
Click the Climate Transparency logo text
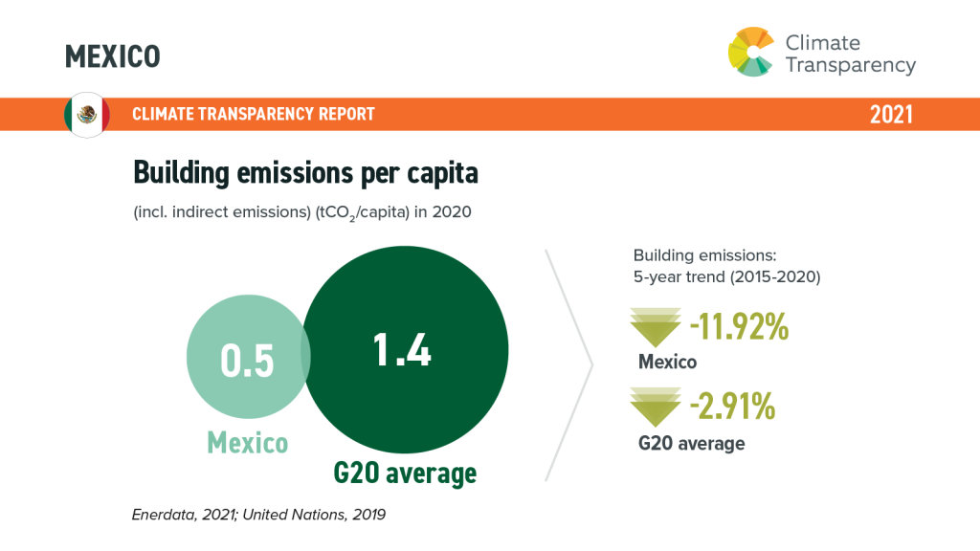[850, 54]
